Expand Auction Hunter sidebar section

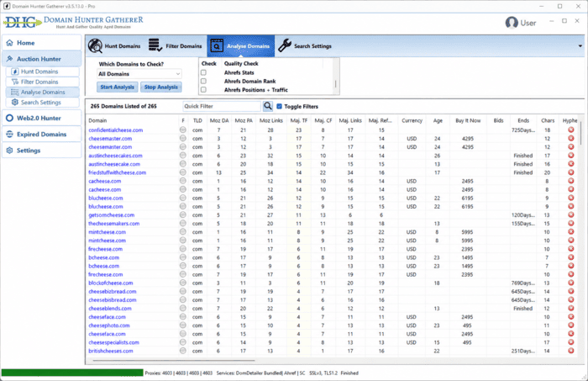pyautogui.click(x=42, y=59)
